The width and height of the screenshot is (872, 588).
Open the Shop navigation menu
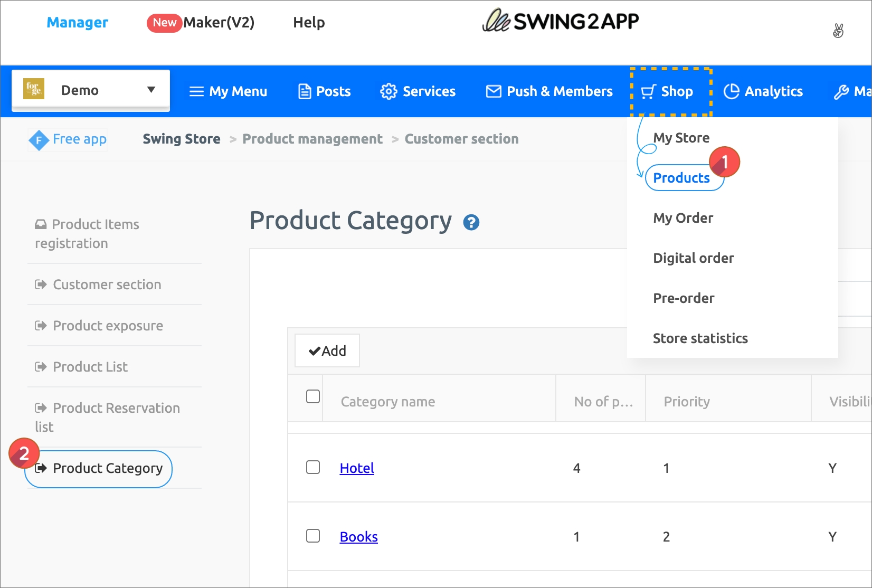(667, 91)
